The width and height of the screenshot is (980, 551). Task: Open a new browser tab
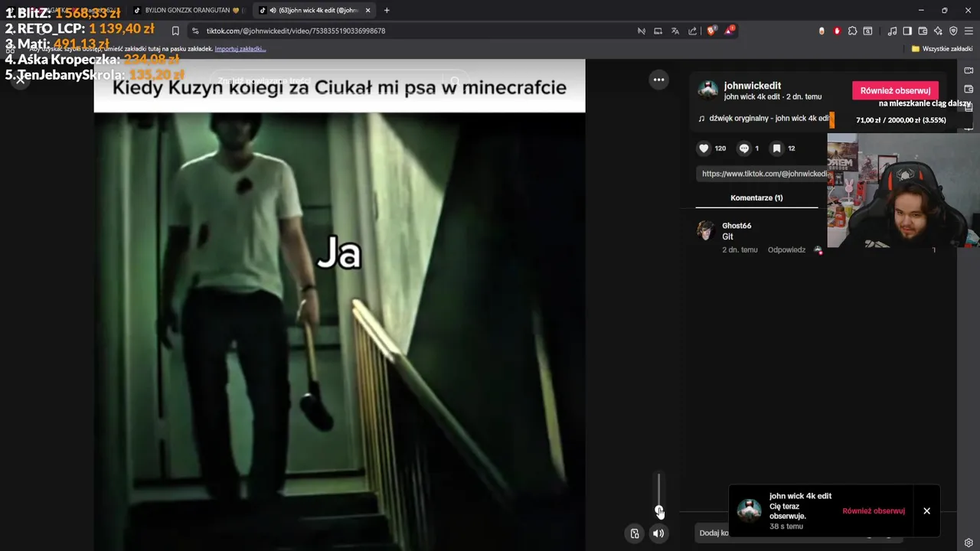[x=387, y=10]
